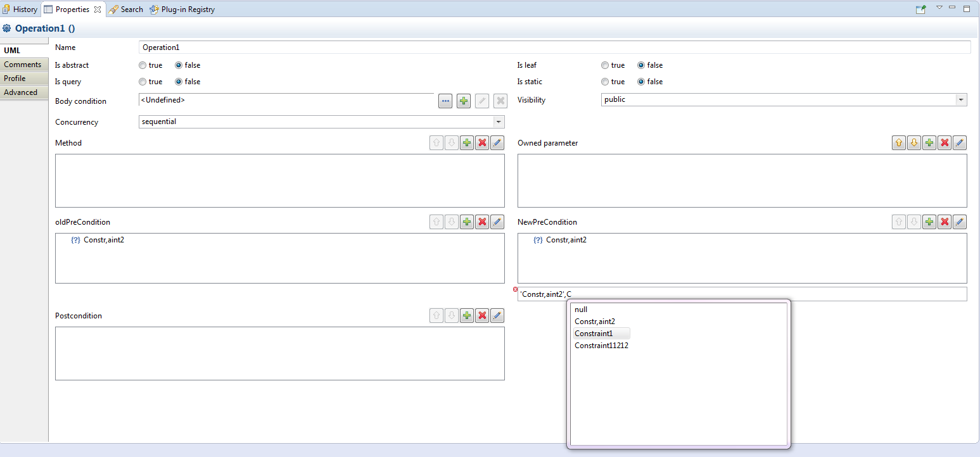Image resolution: width=980 pixels, height=457 pixels.
Task: Maximize the Properties view panel
Action: pos(967,9)
